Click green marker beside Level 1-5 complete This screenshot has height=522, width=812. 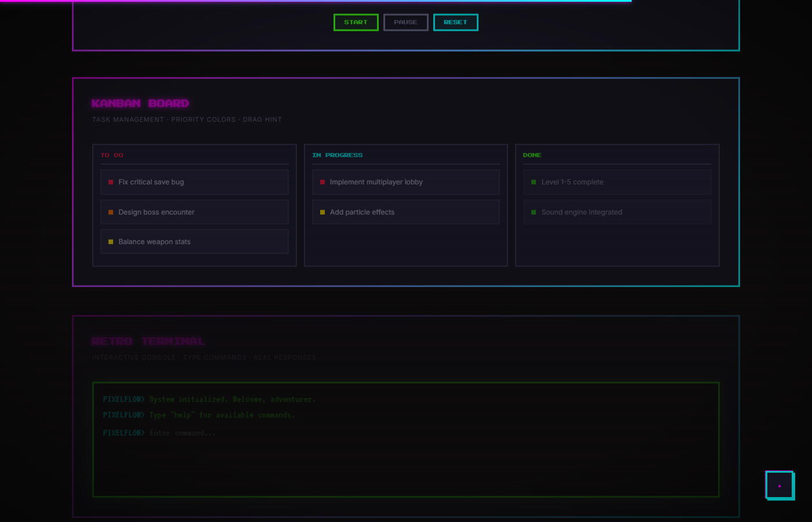pos(534,182)
